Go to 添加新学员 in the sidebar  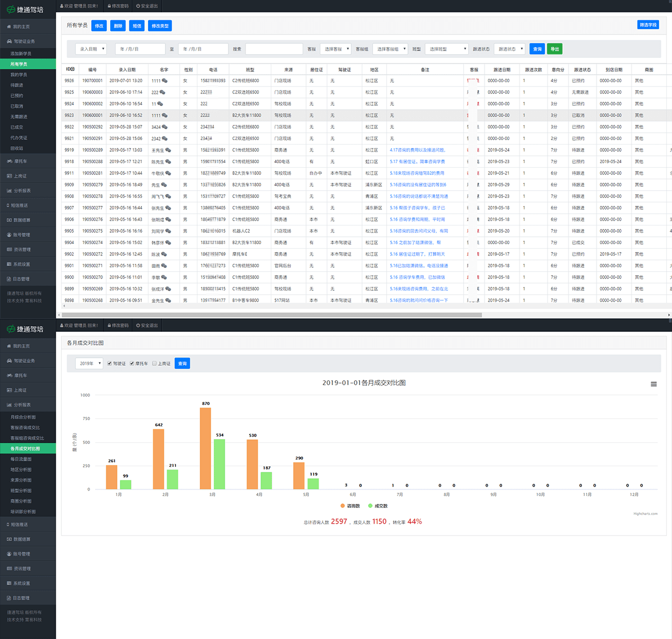point(21,53)
